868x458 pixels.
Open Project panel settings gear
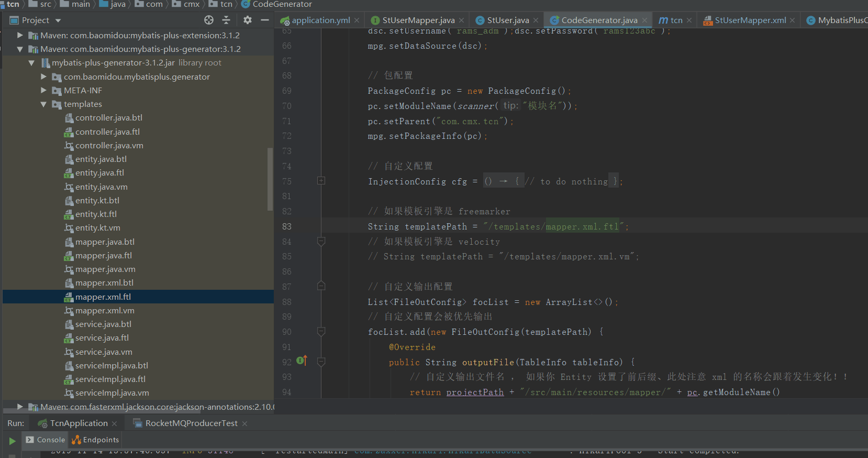coord(248,20)
